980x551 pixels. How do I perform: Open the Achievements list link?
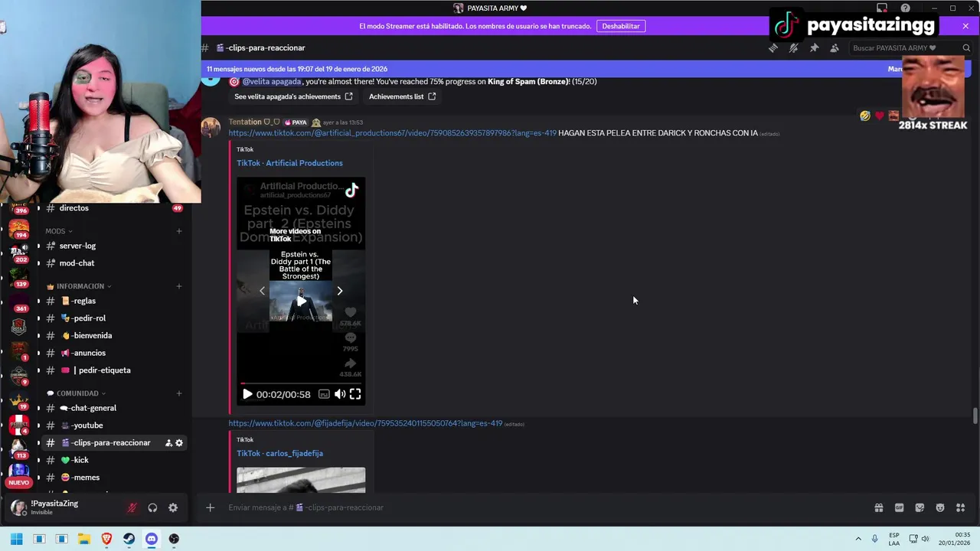[402, 96]
